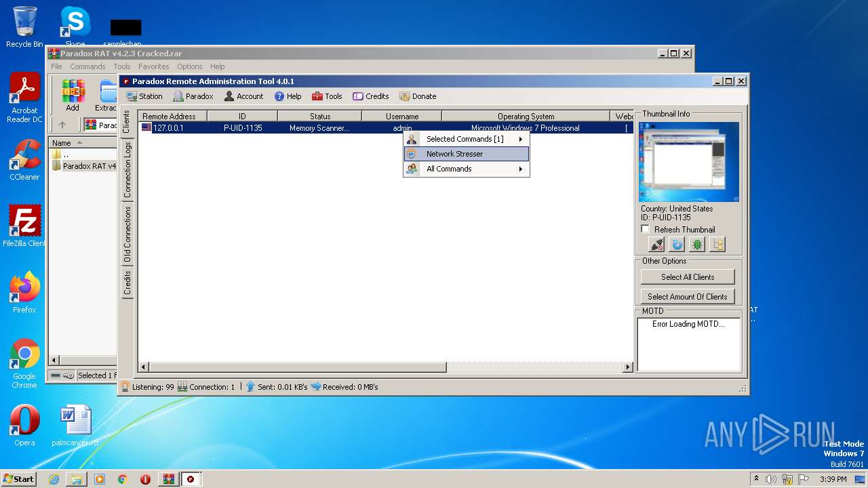Click the yellow tree structure icon button

[717, 245]
